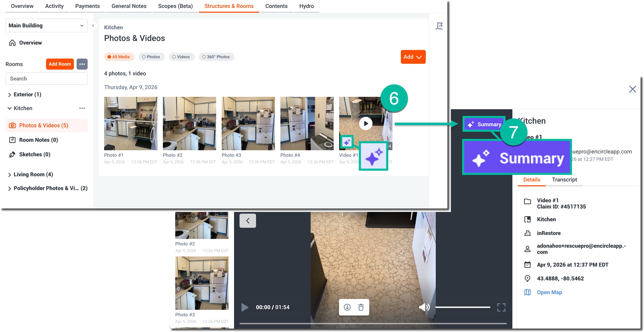Mute the video with speaker icon
Viewport: 644px width, 332px height.
[424, 307]
